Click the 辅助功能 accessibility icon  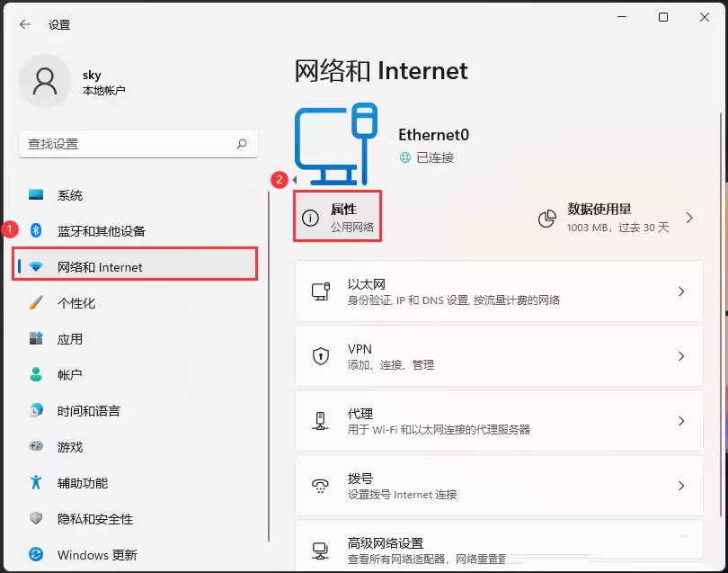pos(37,483)
